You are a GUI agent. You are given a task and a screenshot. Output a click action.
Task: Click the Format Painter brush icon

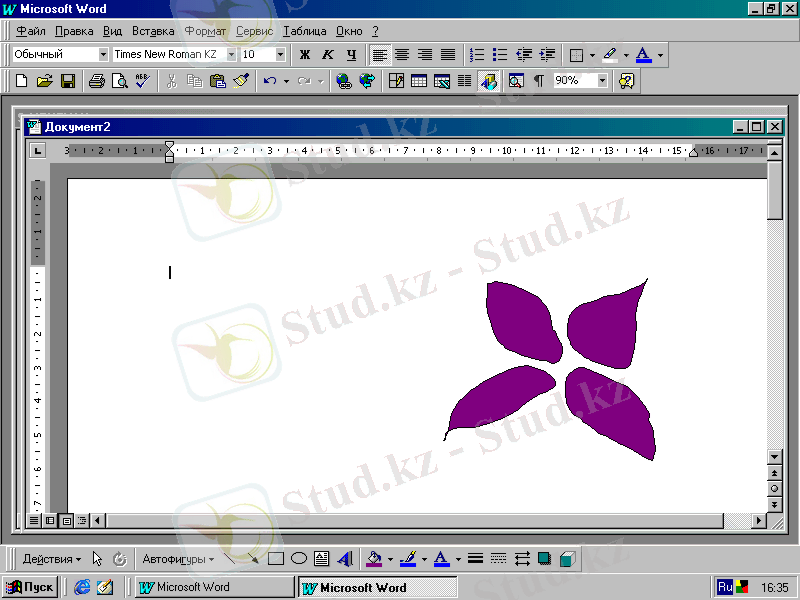tap(241, 81)
